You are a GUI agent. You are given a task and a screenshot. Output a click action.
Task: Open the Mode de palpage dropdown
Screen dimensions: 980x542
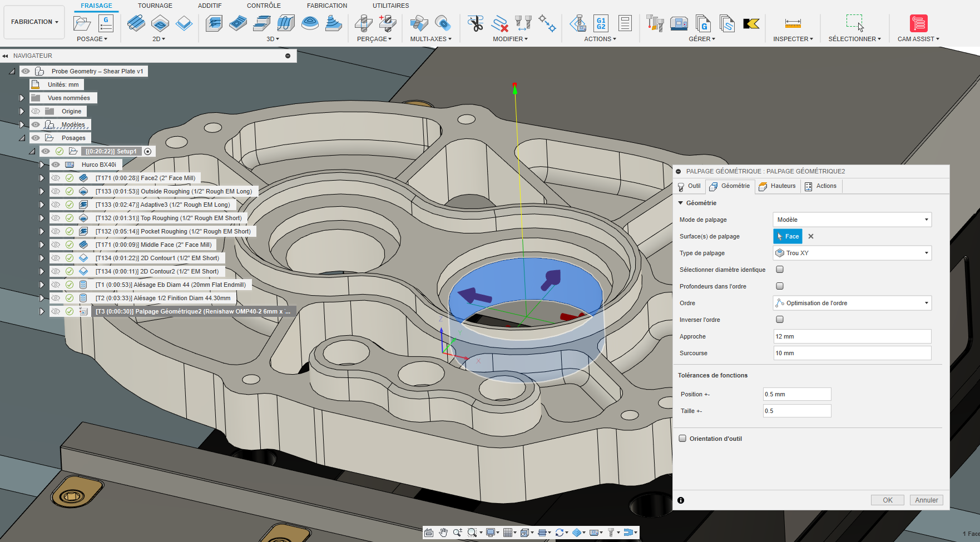coord(852,220)
